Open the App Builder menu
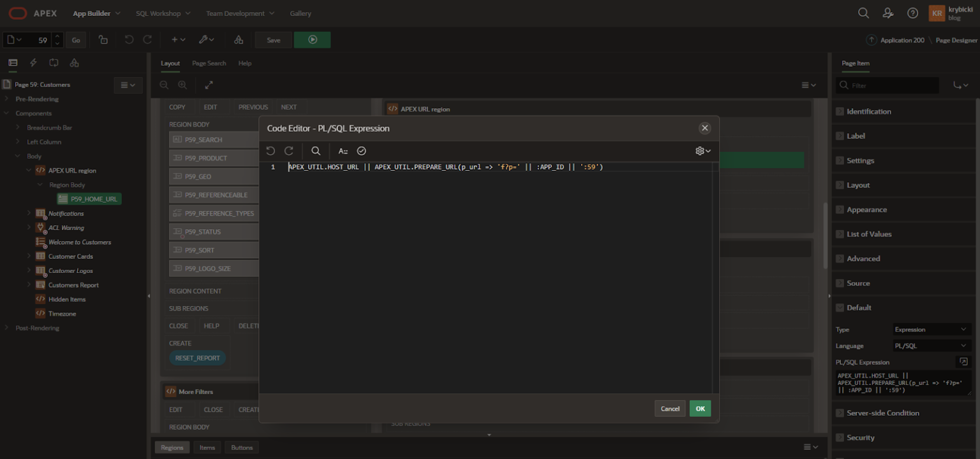 coord(96,13)
